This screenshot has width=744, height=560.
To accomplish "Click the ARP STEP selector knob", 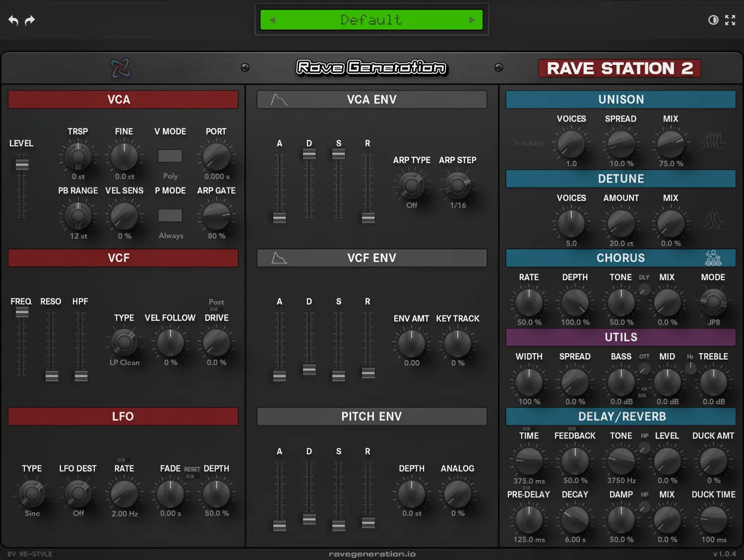I will [457, 186].
